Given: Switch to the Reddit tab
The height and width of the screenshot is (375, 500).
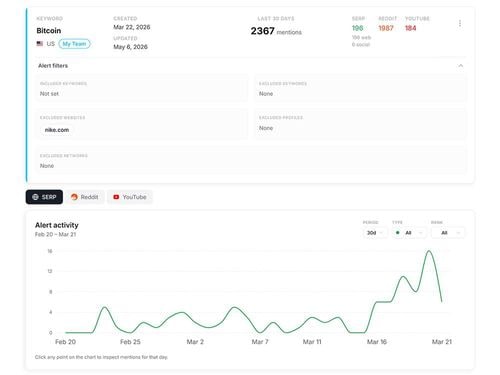Looking at the screenshot, I should coord(85,197).
